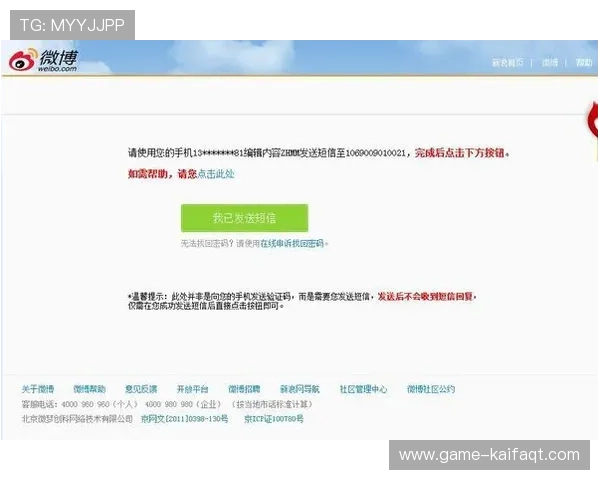Click the SMS number 1069009010021 text
The height and width of the screenshot is (480, 600).
(x=375, y=153)
